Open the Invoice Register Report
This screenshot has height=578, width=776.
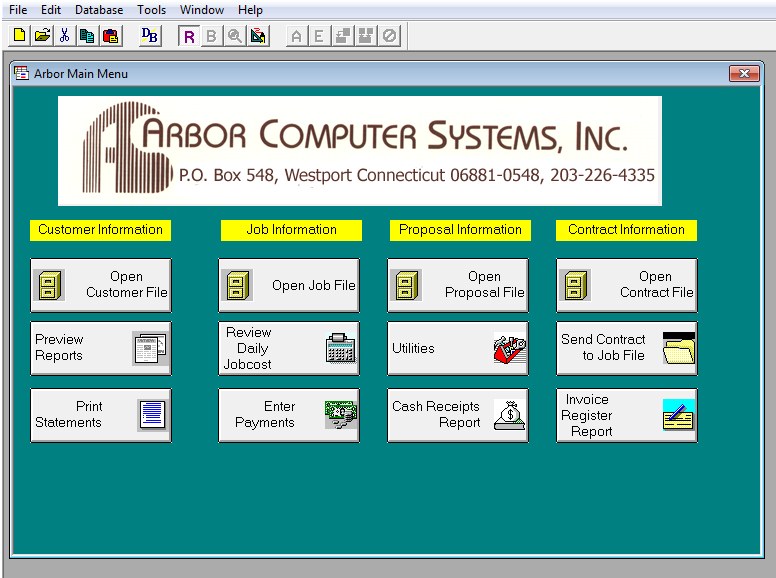tap(627, 415)
